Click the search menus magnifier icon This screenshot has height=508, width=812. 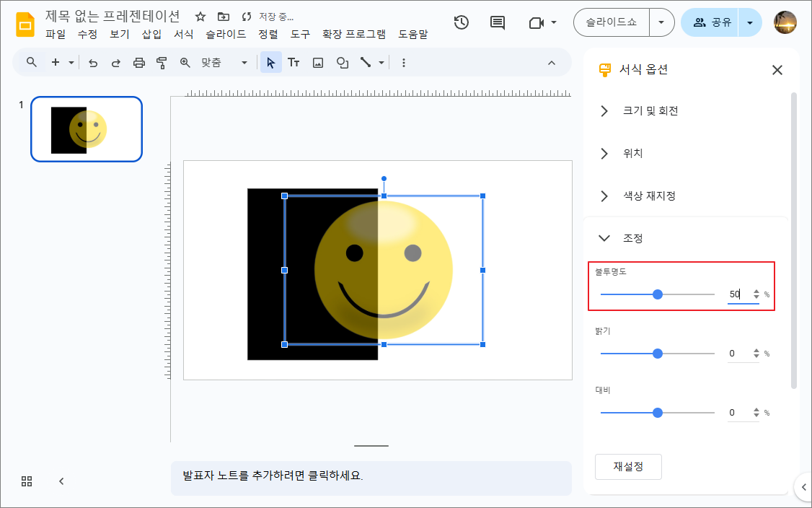[32, 62]
